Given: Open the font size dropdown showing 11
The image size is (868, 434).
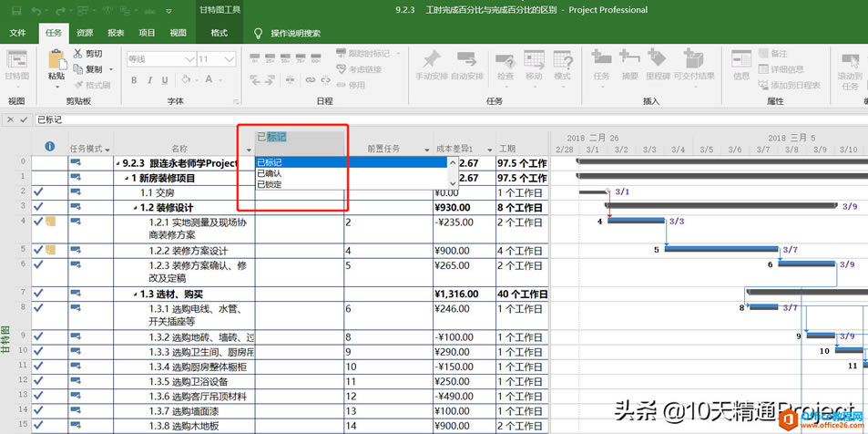Looking at the screenshot, I should click(x=228, y=59).
